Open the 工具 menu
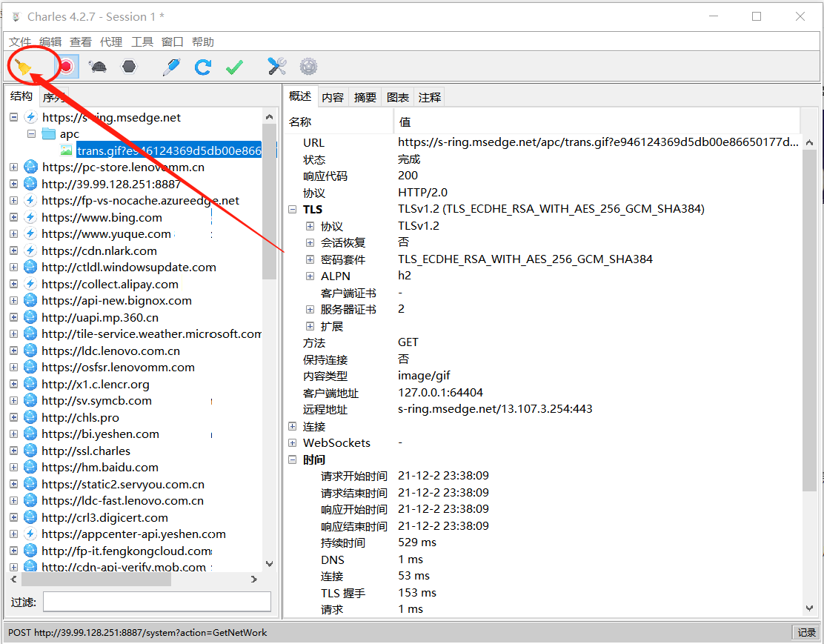 pos(142,42)
